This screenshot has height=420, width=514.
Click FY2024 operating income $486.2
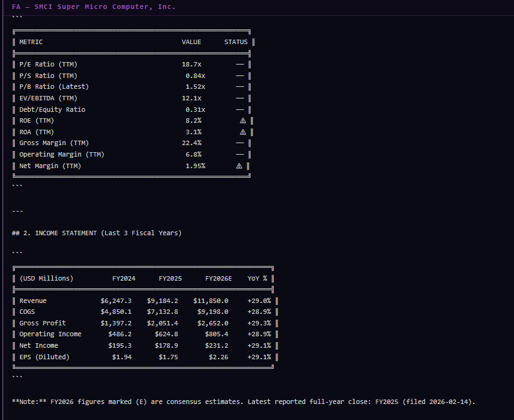tap(120, 334)
